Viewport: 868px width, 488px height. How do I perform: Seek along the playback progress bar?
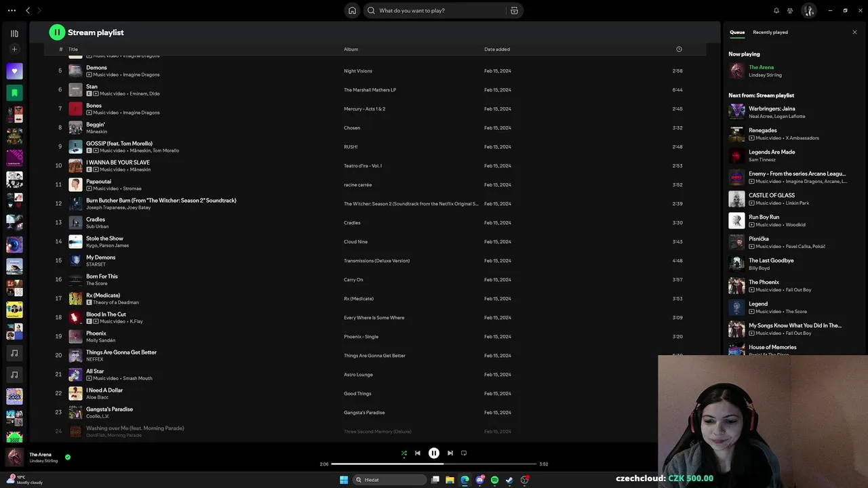[434, 464]
